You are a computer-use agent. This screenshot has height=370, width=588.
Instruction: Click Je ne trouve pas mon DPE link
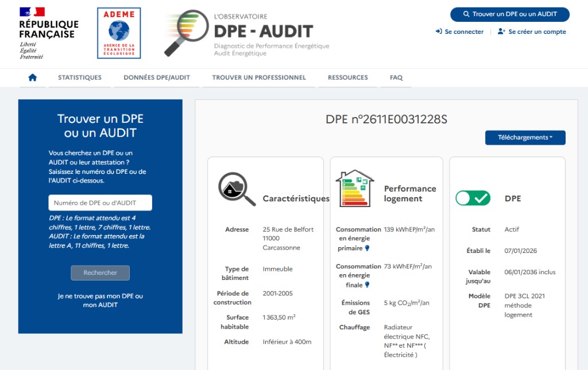(100, 301)
